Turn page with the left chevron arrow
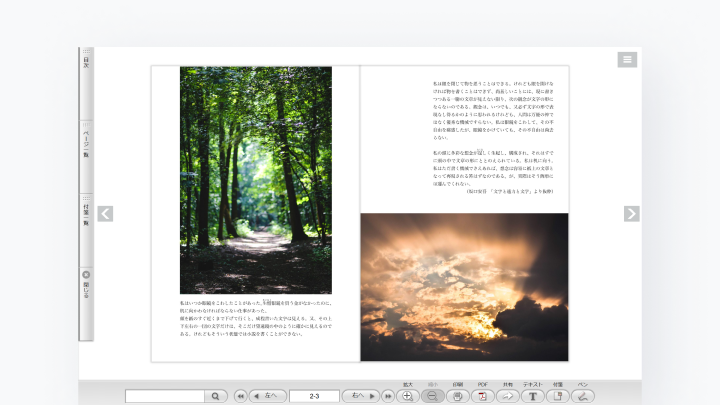The width and height of the screenshot is (720, 405). coord(105,214)
